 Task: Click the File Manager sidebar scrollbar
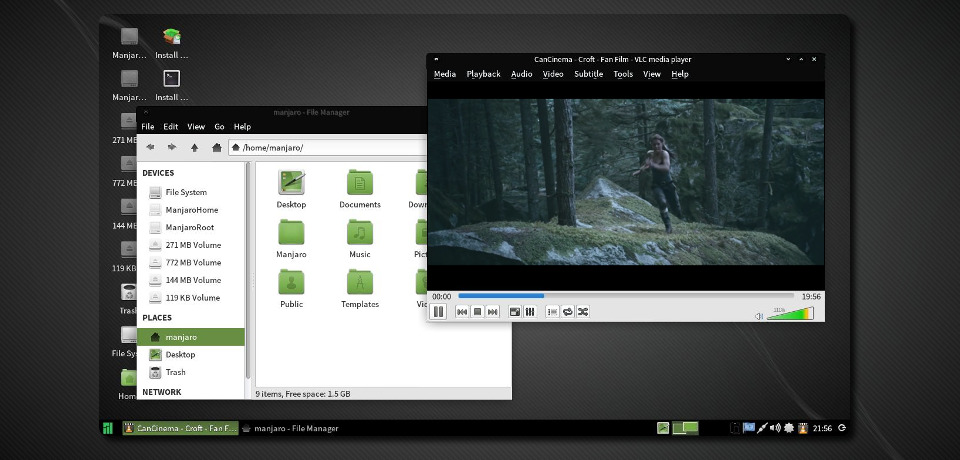[x=248, y=270]
